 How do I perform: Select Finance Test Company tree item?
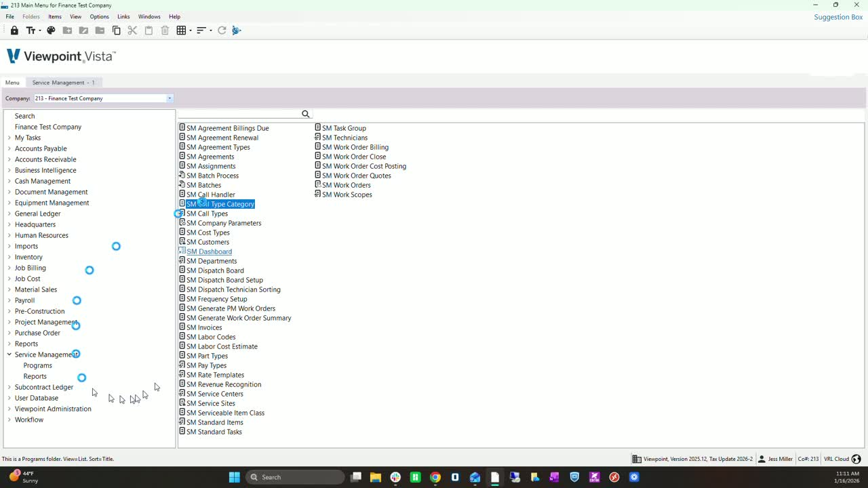(48, 127)
